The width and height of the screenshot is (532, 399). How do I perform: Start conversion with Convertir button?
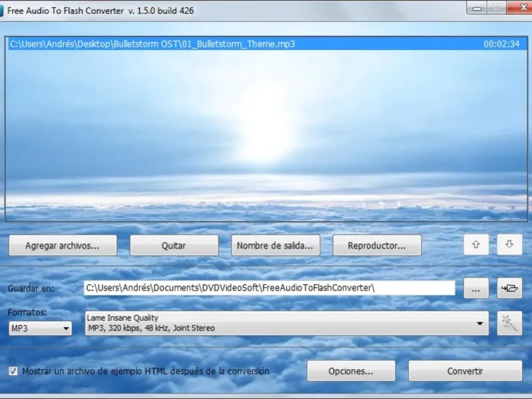point(465,371)
